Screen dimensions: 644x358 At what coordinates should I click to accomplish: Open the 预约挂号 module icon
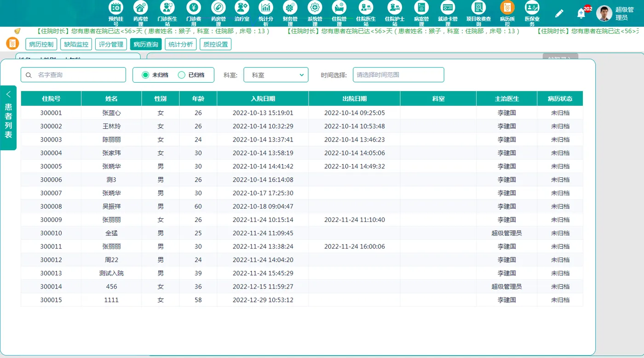coord(116,7)
